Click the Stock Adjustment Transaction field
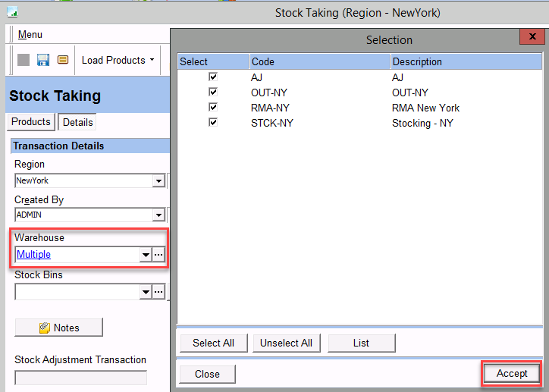This screenshot has width=549, height=392. [80, 377]
